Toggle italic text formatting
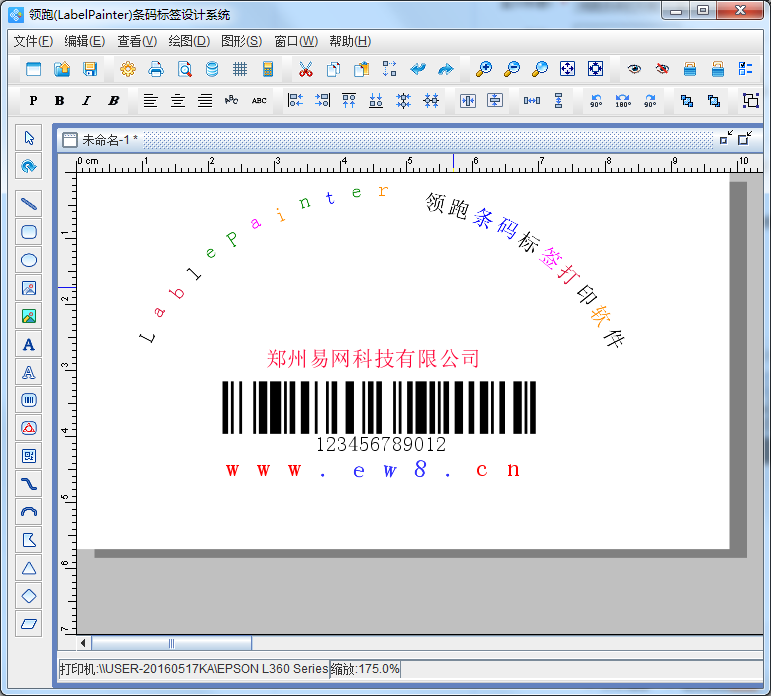This screenshot has width=771, height=696. (x=86, y=100)
